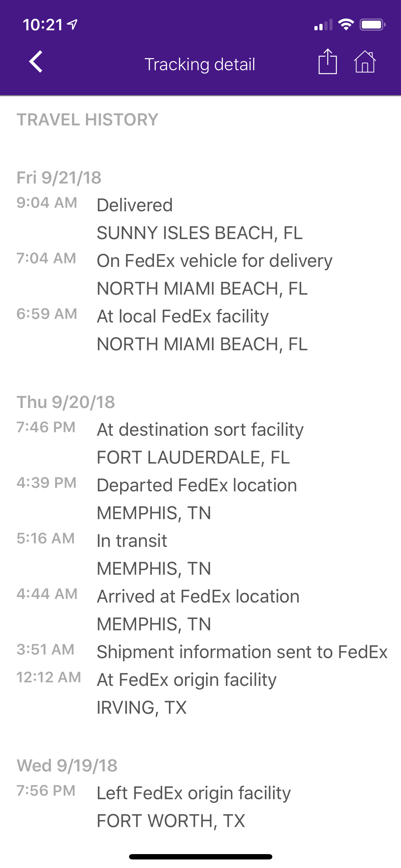401x868 pixels.
Task: Open the share sheet icon
Action: [328, 61]
